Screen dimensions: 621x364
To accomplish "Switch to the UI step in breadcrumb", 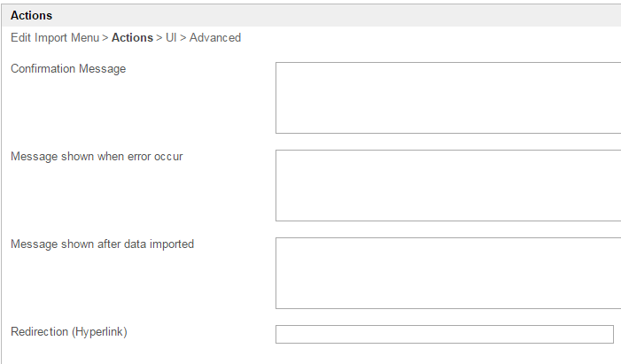I will tap(171, 38).
